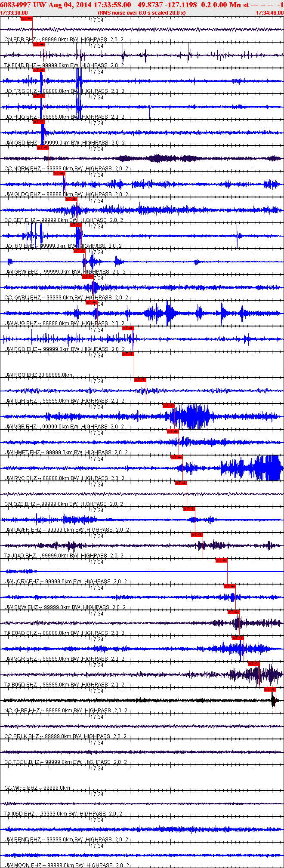284x868 pixels.
Task: Click the red pick flag on UW.JORV trace
Action: (221, 560)
